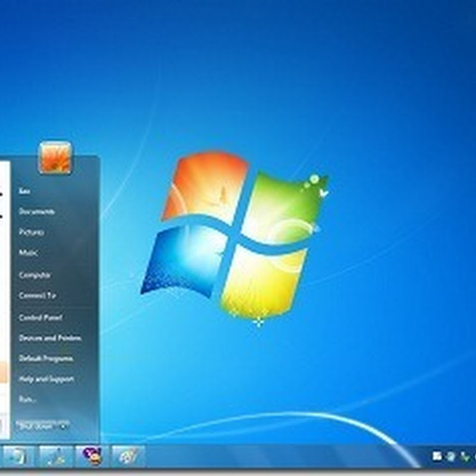Open Pictures from Start menu
The width and height of the screenshot is (476, 476).
[32, 232]
